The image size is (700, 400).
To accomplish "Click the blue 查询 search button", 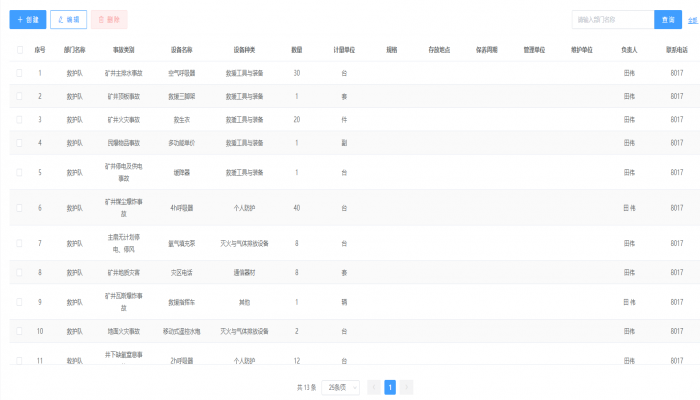I will [x=667, y=19].
